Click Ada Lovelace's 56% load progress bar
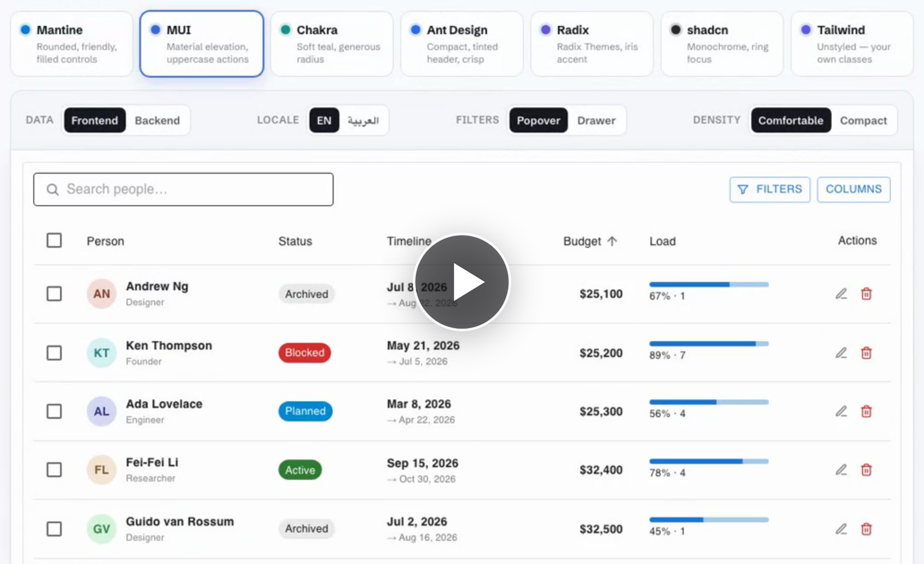Screen dimensions: 924x564 tap(709, 402)
